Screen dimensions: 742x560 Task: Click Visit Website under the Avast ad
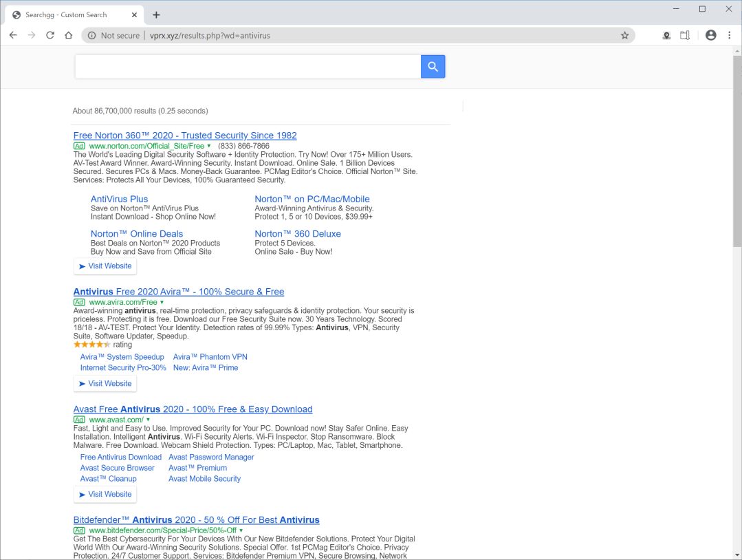[105, 494]
